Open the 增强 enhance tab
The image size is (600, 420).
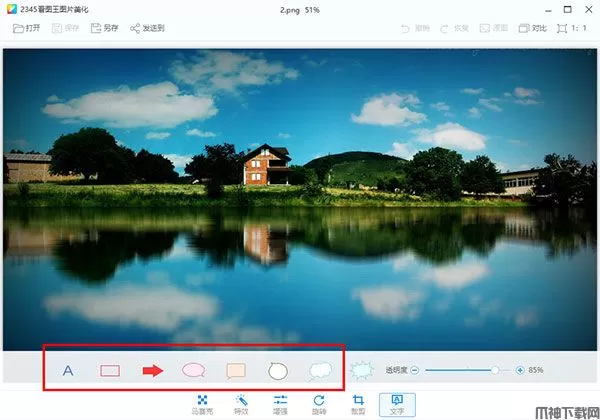(281, 404)
